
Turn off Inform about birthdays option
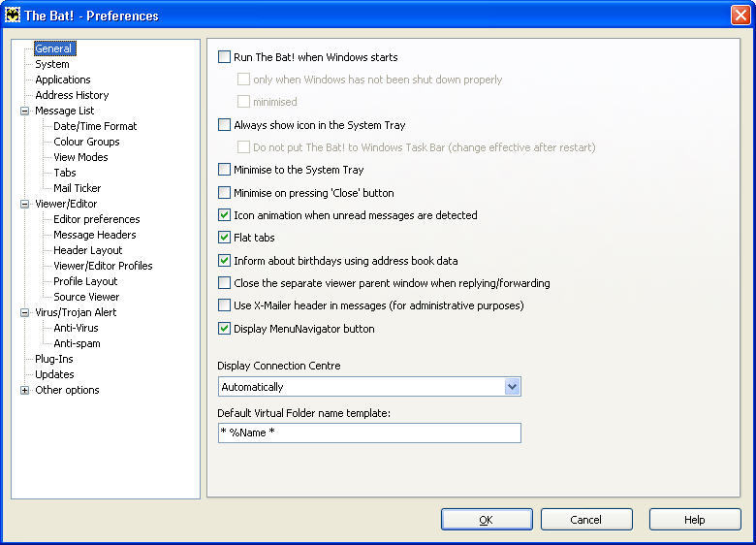225,261
